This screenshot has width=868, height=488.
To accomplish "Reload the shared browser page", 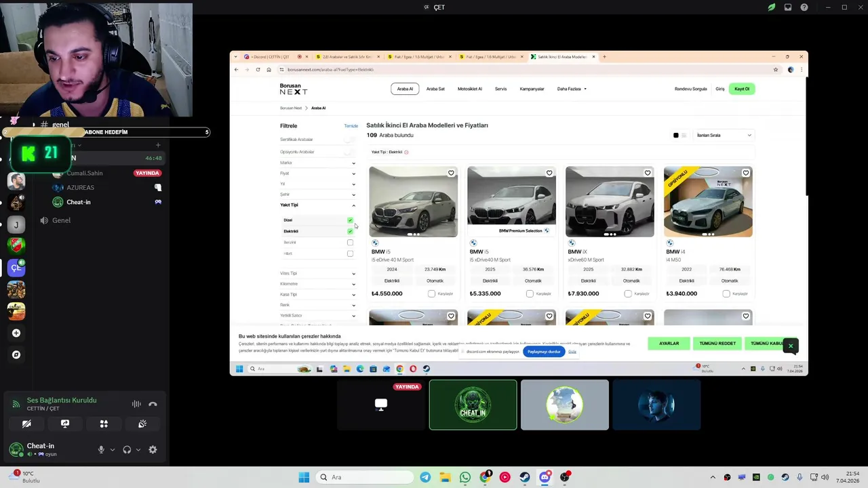I will tap(258, 70).
